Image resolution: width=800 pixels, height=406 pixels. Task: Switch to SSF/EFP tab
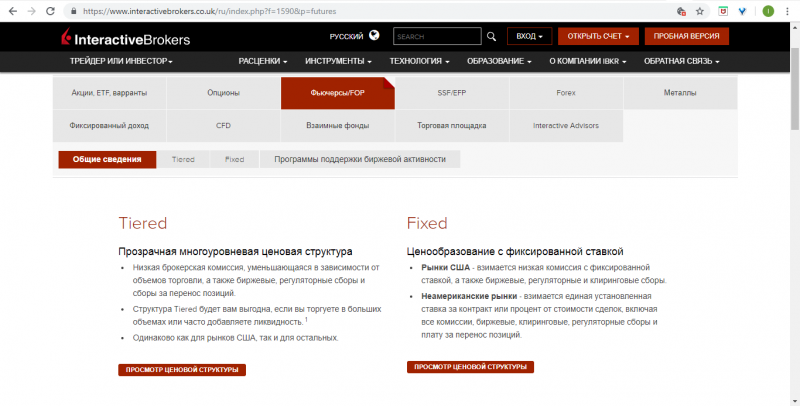click(x=452, y=93)
